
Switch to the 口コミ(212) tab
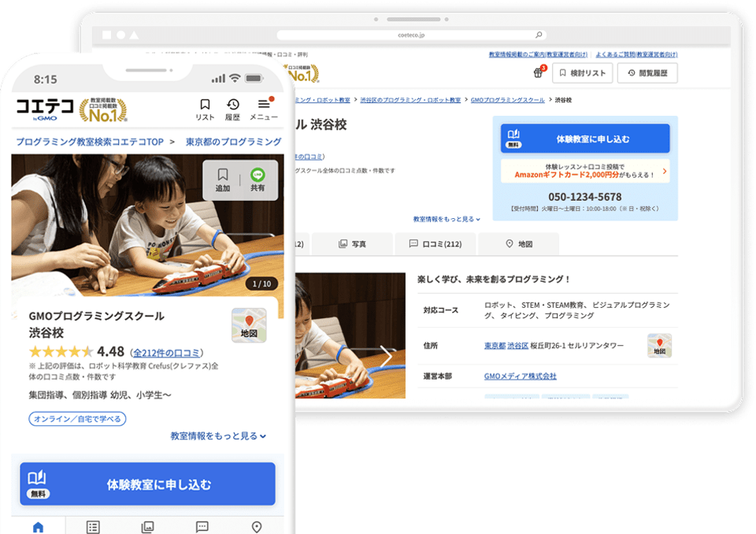(x=437, y=244)
